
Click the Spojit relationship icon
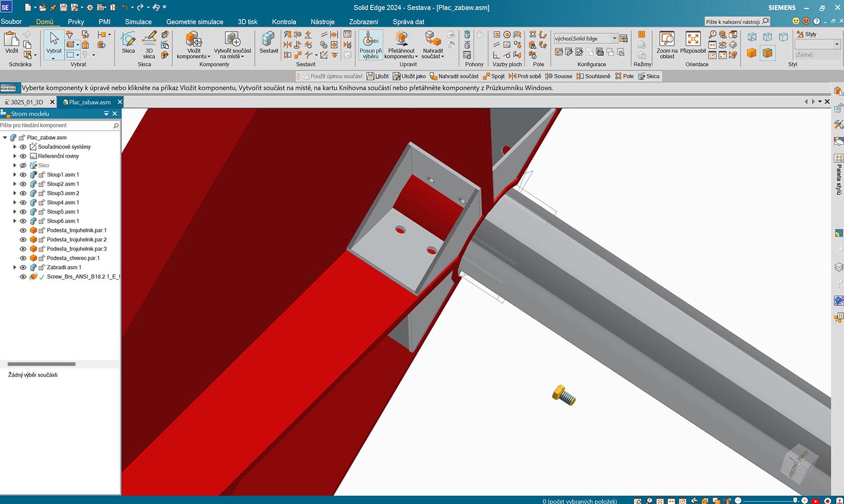point(494,76)
